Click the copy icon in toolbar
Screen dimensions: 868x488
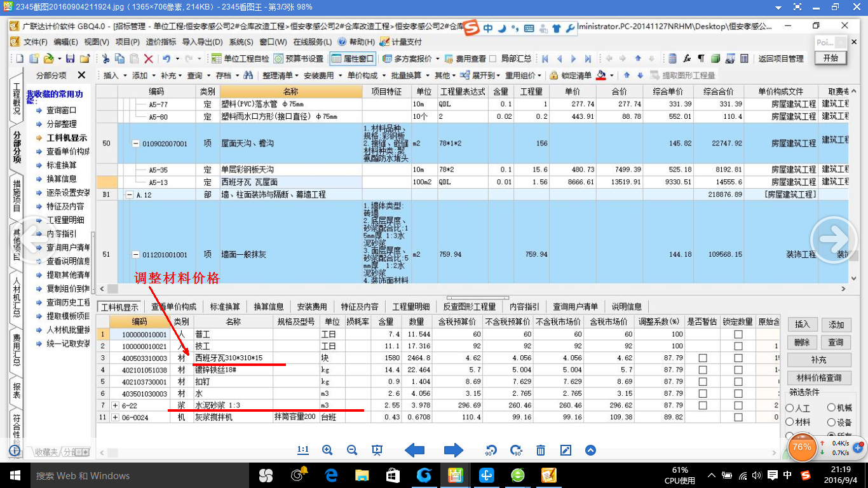119,58
